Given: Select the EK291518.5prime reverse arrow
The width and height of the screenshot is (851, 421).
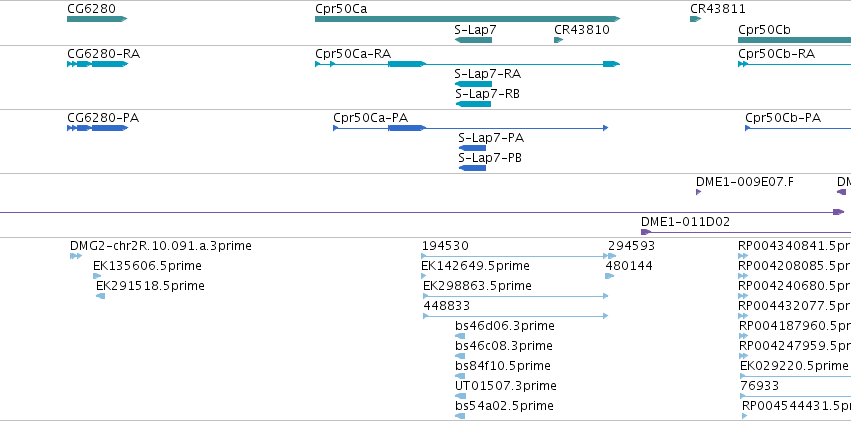Looking at the screenshot, I should pyautogui.click(x=100, y=296).
